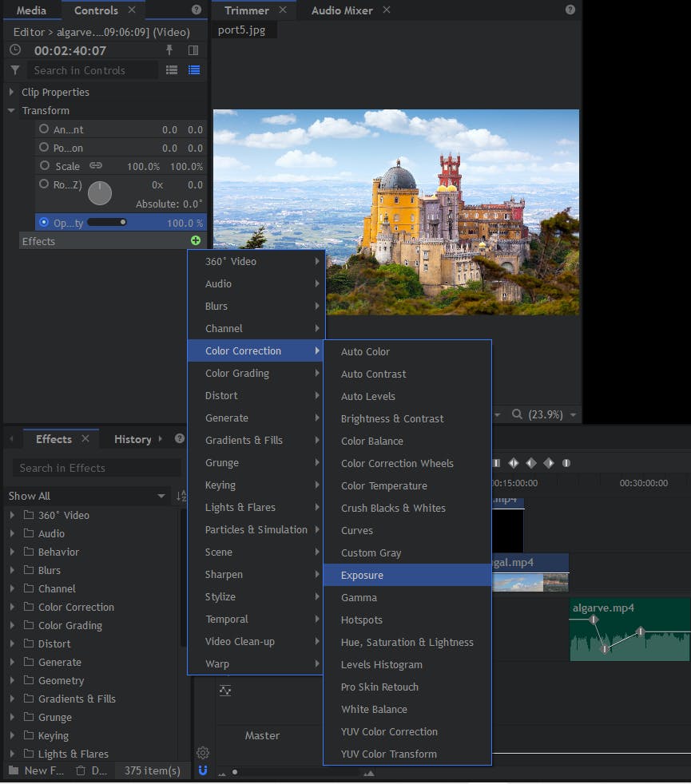This screenshot has width=691, height=784.
Task: Click the green add effect plus icon
Action: point(196,241)
